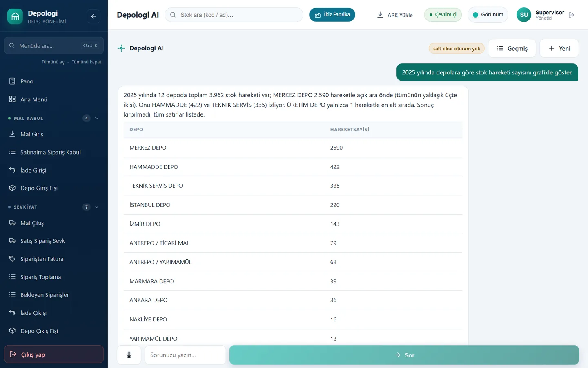Toggle the Görünüm theme switch
The height and width of the screenshot is (368, 588).
[488, 15]
